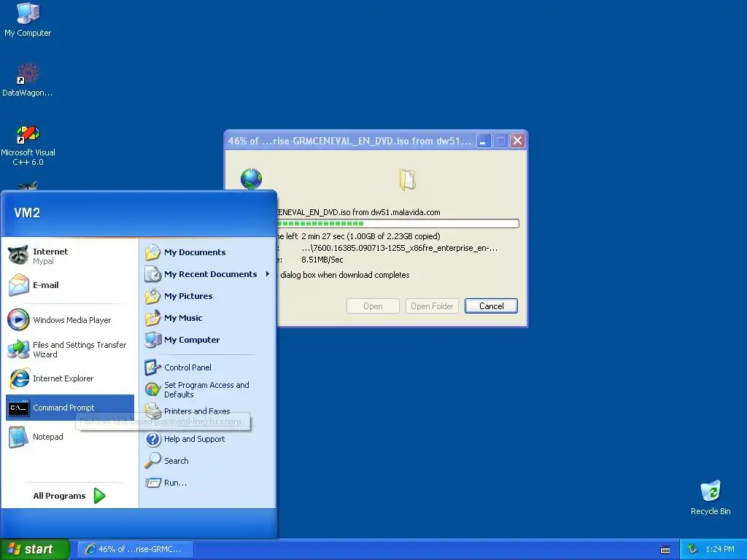Click the download progress bar
747x560 pixels.
[x=398, y=223]
